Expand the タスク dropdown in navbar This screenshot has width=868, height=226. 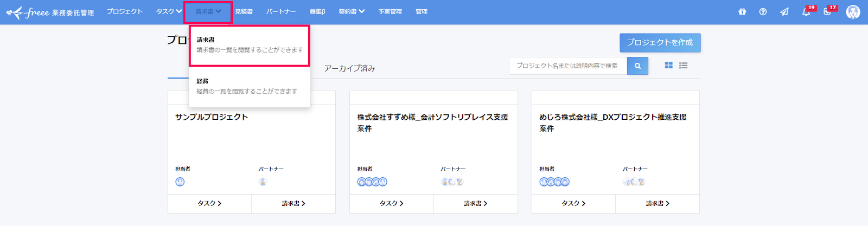coord(169,11)
